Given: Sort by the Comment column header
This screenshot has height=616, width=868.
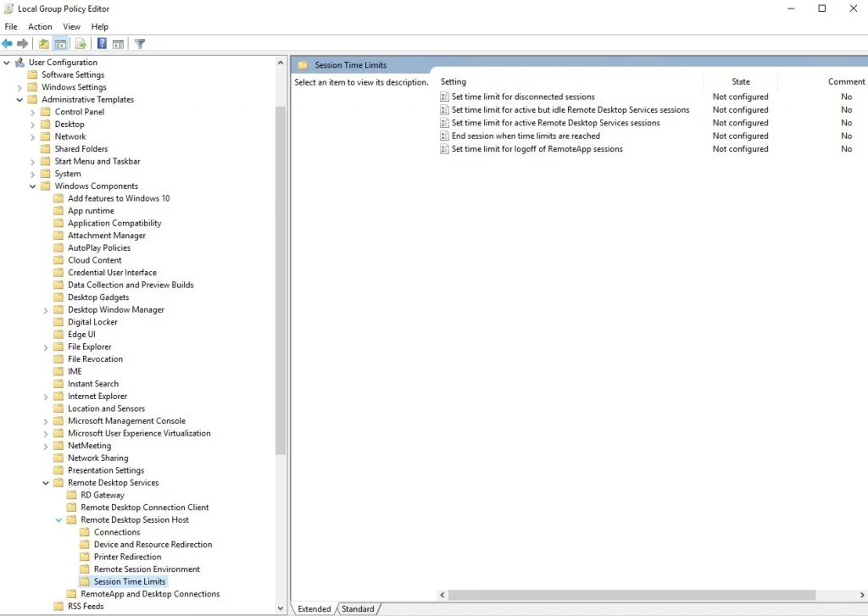Looking at the screenshot, I should point(846,81).
